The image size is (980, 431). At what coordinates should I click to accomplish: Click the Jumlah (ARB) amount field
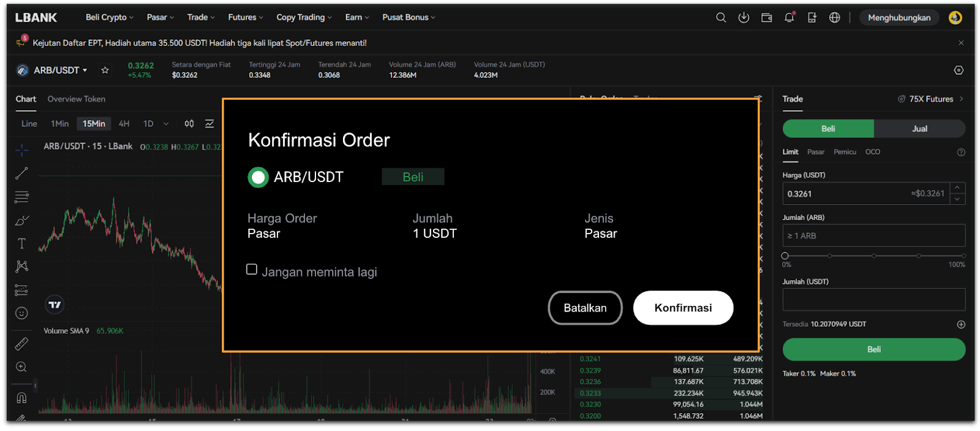click(874, 235)
